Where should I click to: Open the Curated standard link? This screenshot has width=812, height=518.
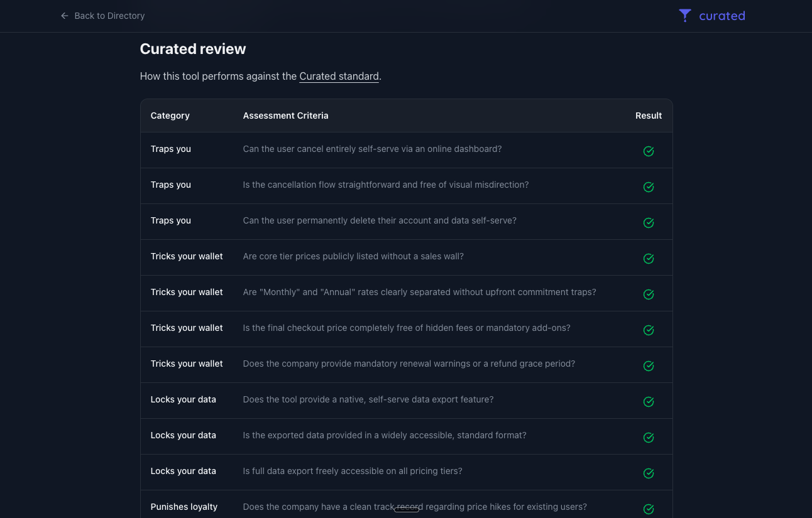click(x=339, y=76)
